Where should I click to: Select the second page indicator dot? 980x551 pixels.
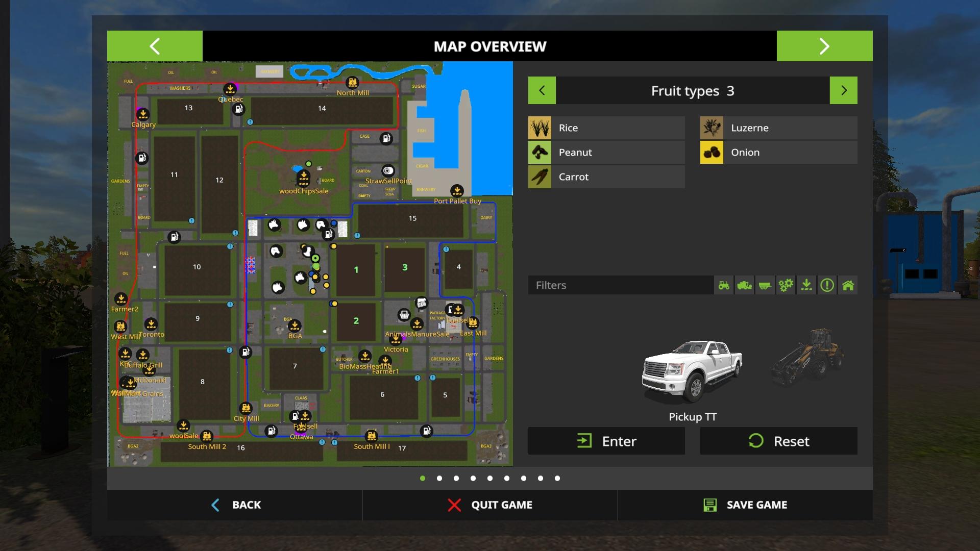pos(439,478)
